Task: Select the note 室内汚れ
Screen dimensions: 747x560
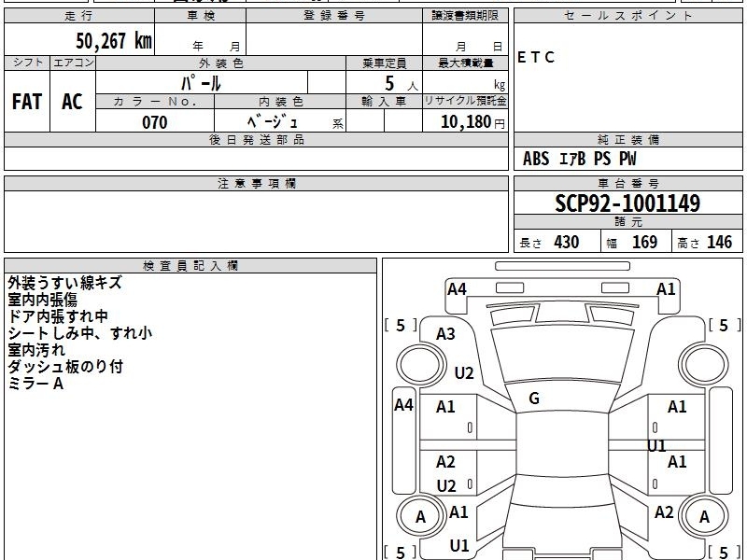Action: pos(36,350)
